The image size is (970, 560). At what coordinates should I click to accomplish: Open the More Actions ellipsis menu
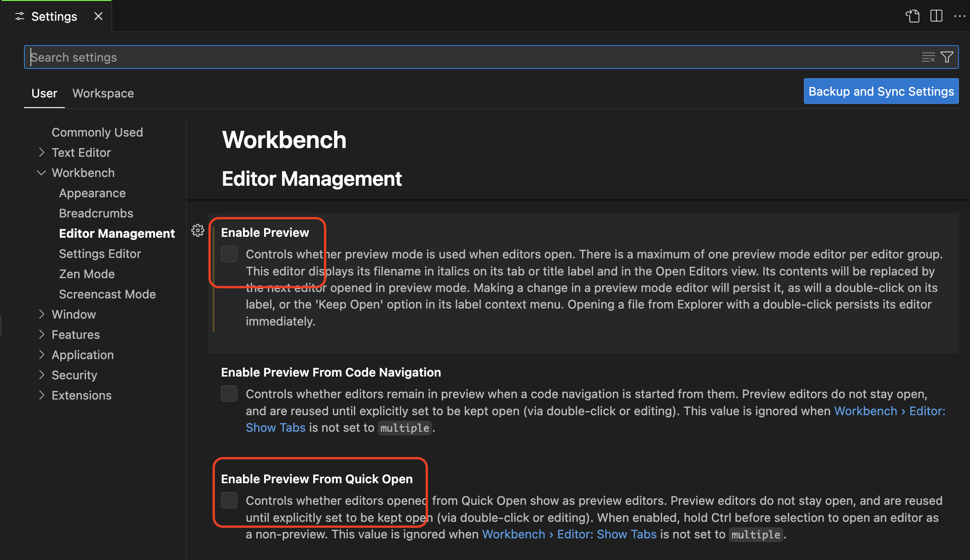[x=959, y=16]
